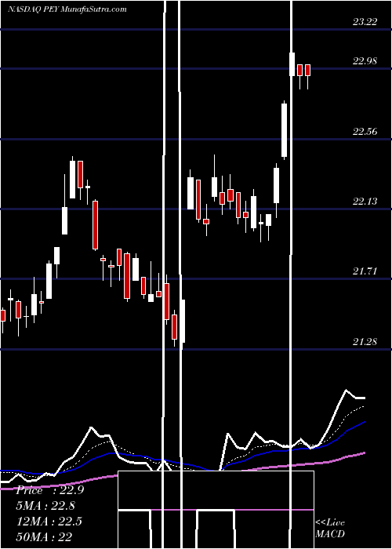The image size is (392, 549).
Task: Click the 12MA : 22.5 readout
Action: (49, 522)
